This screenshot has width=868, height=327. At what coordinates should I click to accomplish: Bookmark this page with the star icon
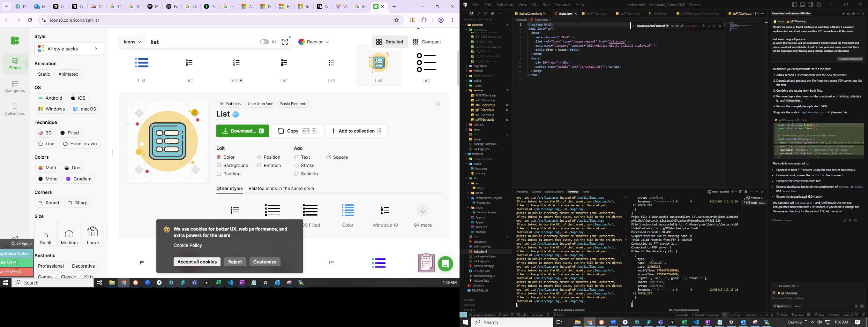coord(396,20)
